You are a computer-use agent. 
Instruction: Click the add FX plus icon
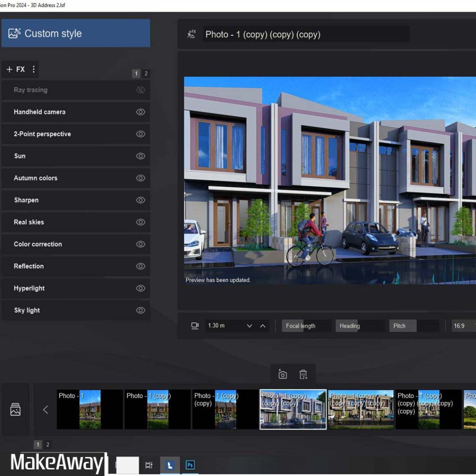click(x=9, y=69)
